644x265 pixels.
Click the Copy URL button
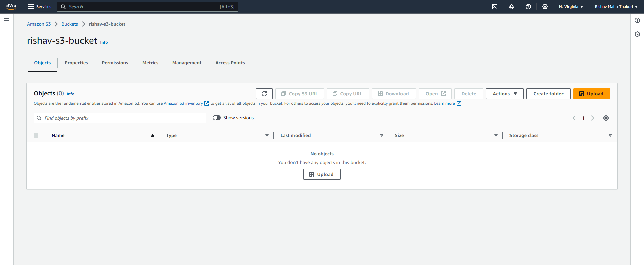[x=348, y=94]
